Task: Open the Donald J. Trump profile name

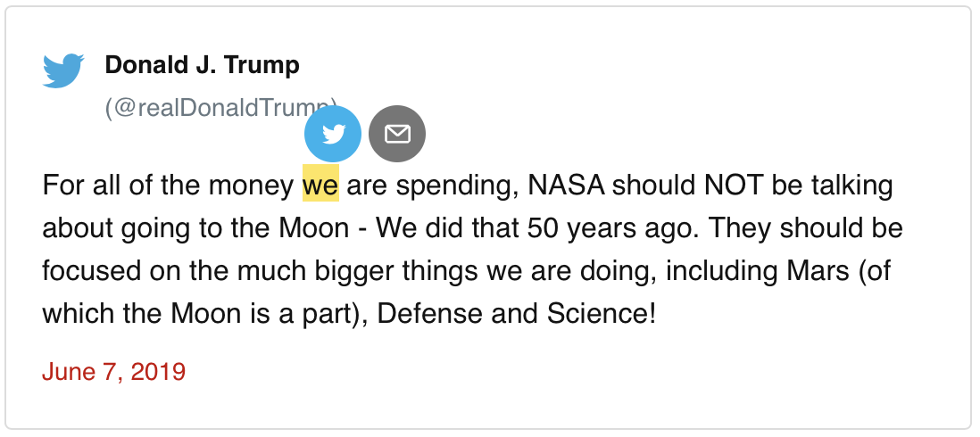Action: coord(202,65)
